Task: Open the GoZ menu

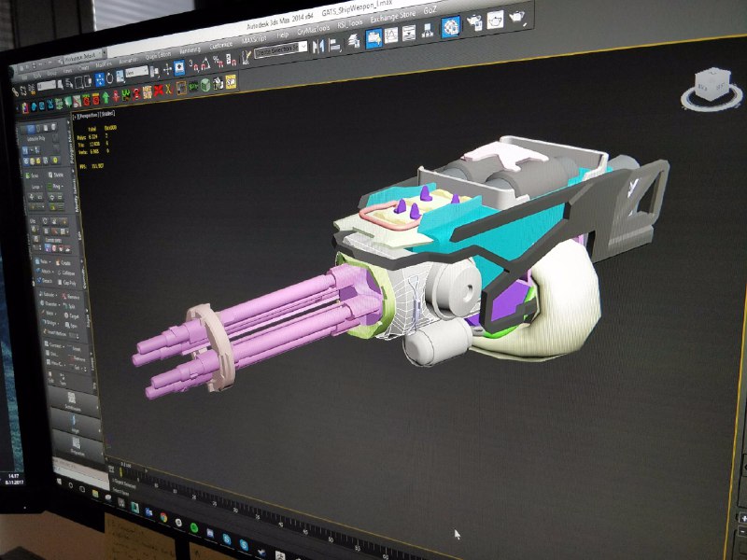Action: coord(430,10)
